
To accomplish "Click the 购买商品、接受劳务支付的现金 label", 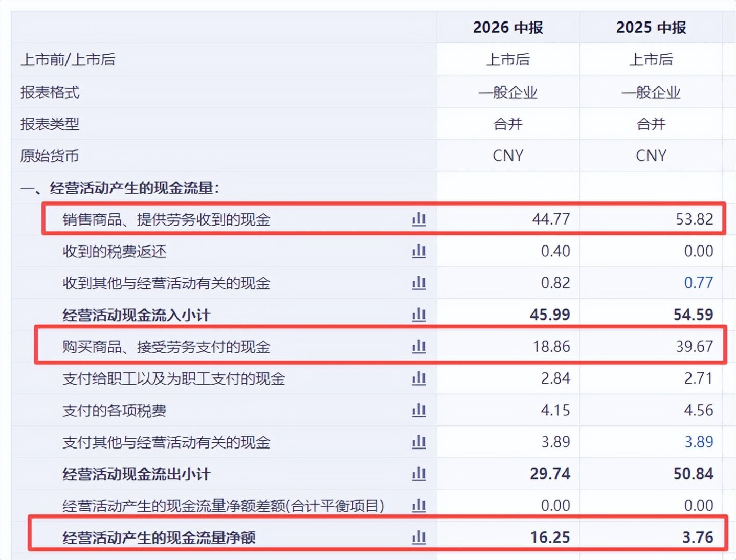I will pos(166,347).
